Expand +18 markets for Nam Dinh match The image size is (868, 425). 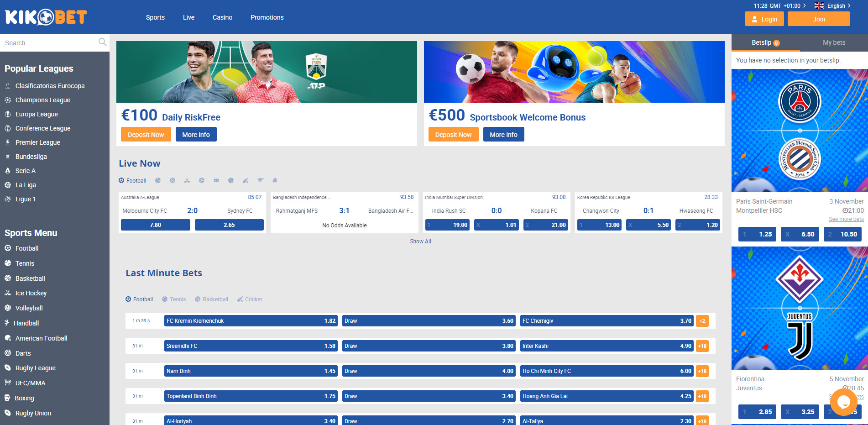tap(702, 371)
